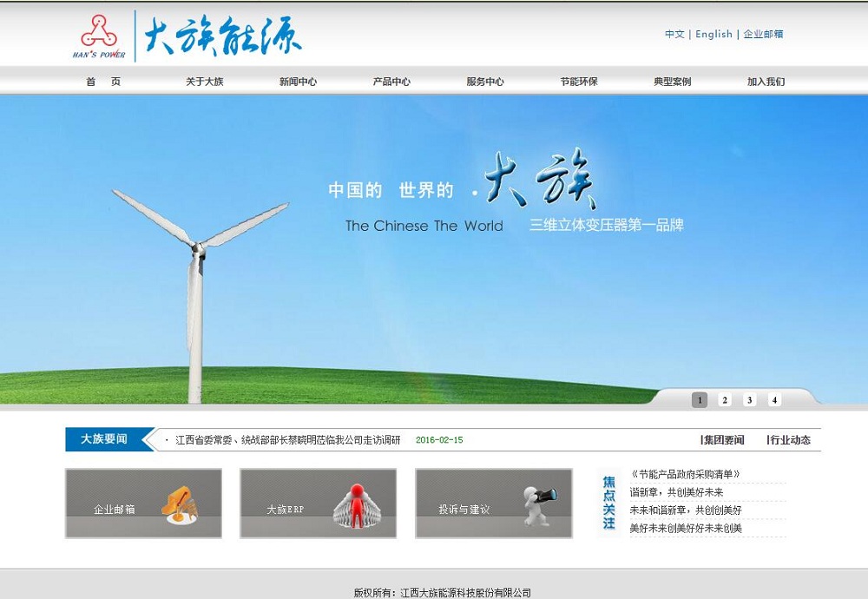Click the 大族要闻 blue label
The height and width of the screenshot is (599, 868).
pyautogui.click(x=103, y=439)
